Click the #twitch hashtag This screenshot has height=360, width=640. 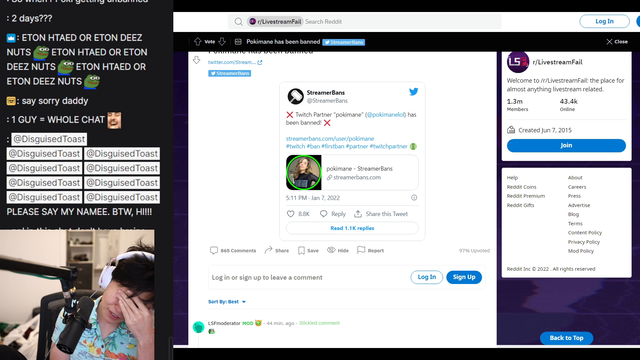coord(295,147)
